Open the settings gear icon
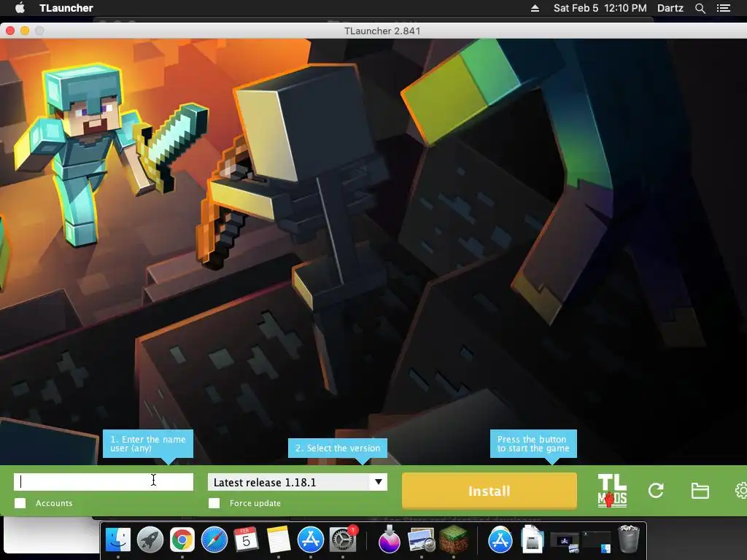Image resolution: width=747 pixels, height=560 pixels. click(741, 491)
